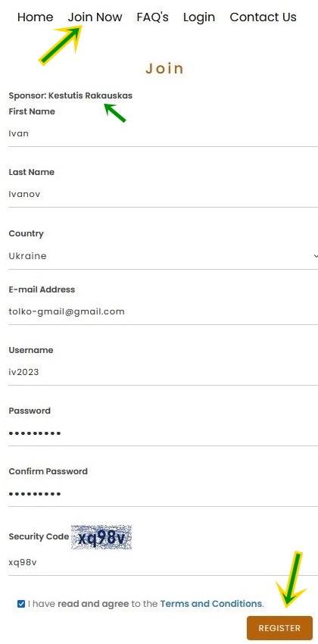Image resolution: width=318 pixels, height=644 pixels.
Task: Click the Sponsor: Kestutis Rakauskas text
Action: tap(70, 95)
